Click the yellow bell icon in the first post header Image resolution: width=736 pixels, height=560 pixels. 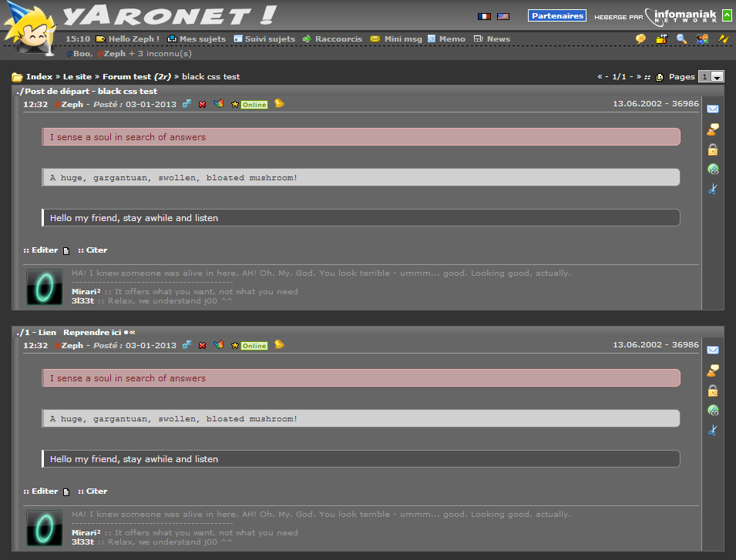pyautogui.click(x=279, y=104)
